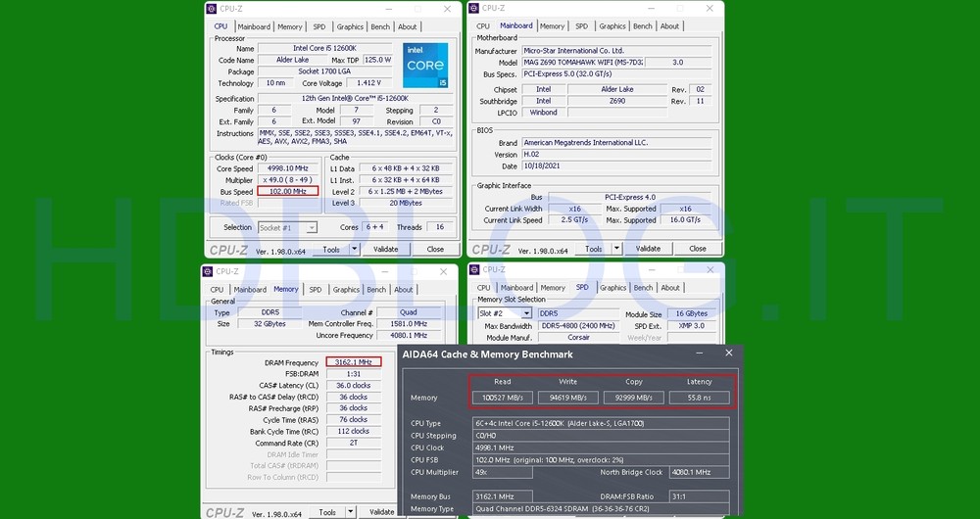The width and height of the screenshot is (980, 519).
Task: Open the Bench tab in the Mainboard window
Action: tap(643, 26)
